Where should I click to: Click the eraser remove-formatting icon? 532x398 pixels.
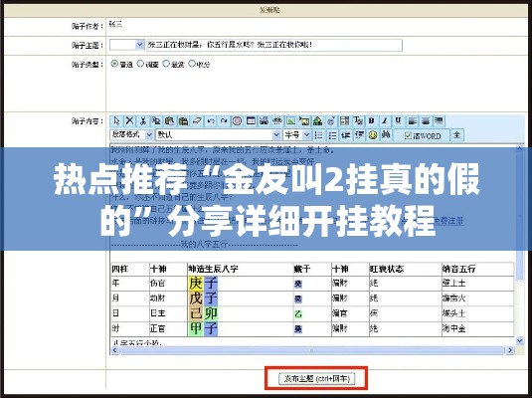(x=197, y=121)
